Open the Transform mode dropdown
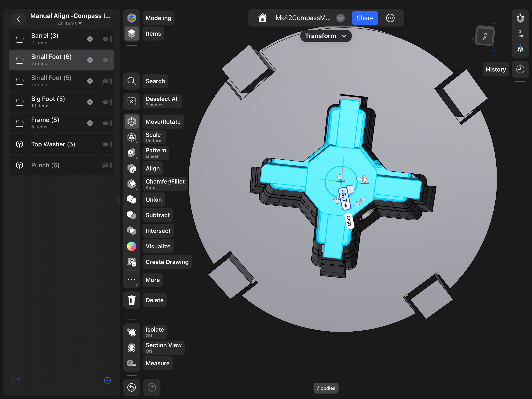Screen dimensions: 532x399 (326, 36)
